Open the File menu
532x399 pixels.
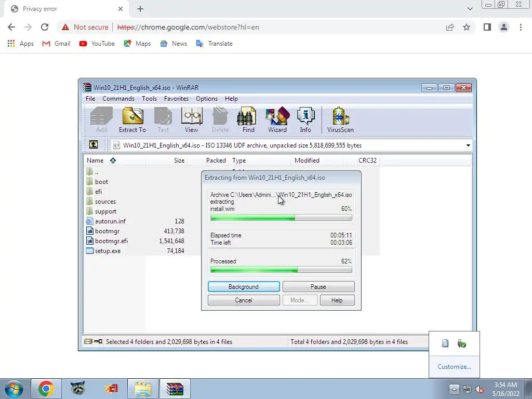[x=90, y=98]
